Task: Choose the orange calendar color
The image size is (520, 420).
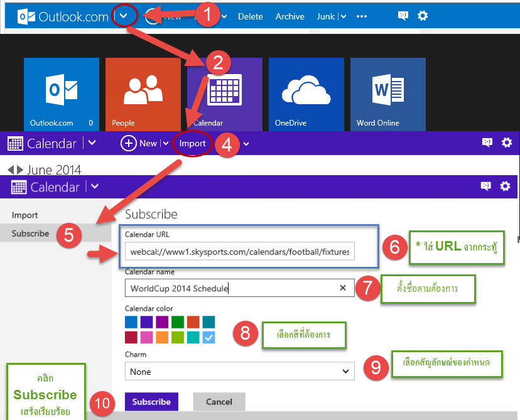Action: pyautogui.click(x=162, y=338)
